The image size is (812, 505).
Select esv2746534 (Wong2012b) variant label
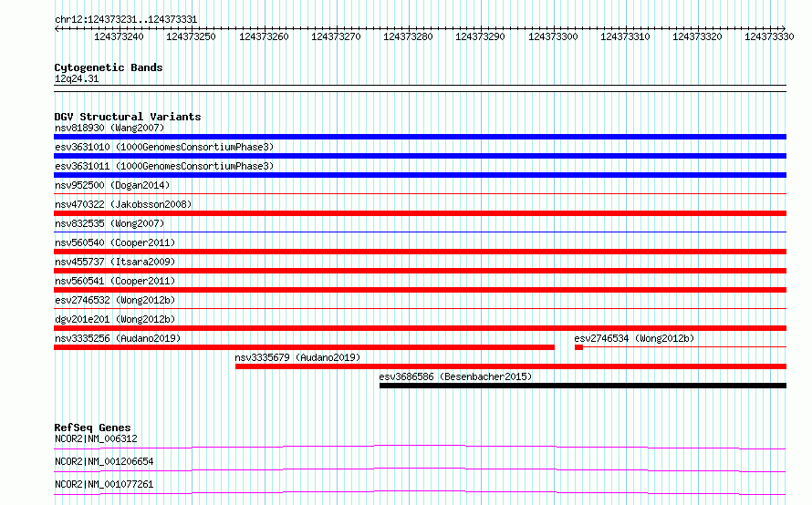(x=634, y=338)
